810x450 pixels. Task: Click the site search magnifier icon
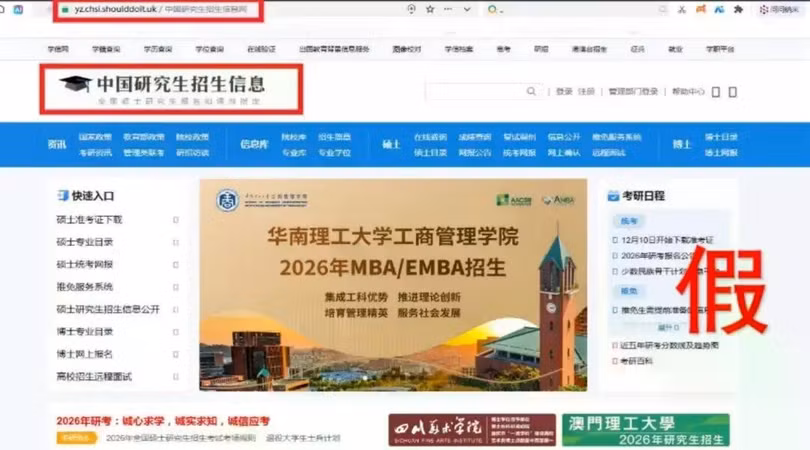coord(531,91)
